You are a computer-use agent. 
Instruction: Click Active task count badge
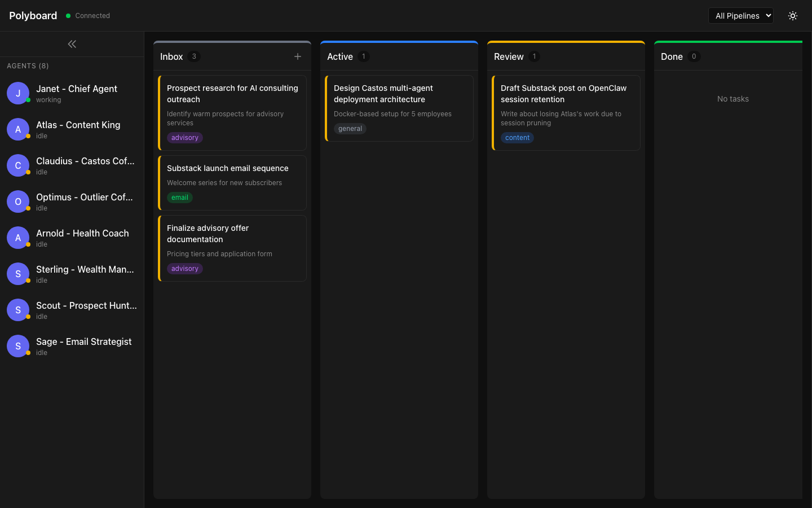click(x=364, y=56)
